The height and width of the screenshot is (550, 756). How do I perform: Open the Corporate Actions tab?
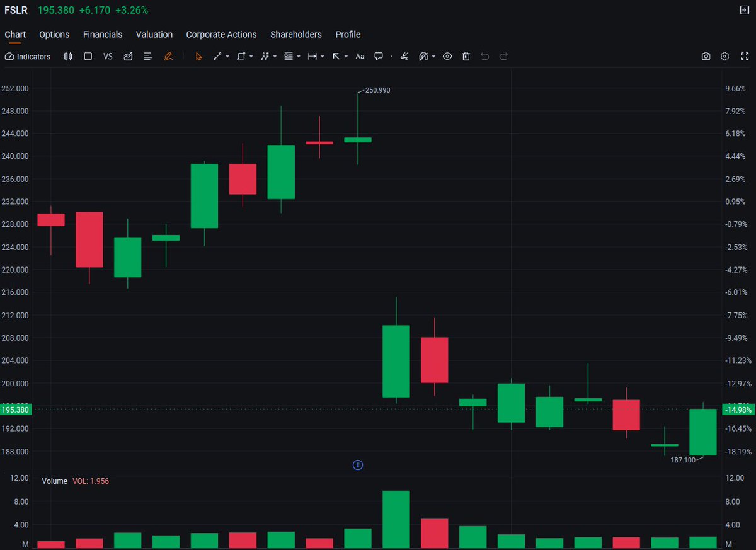221,35
